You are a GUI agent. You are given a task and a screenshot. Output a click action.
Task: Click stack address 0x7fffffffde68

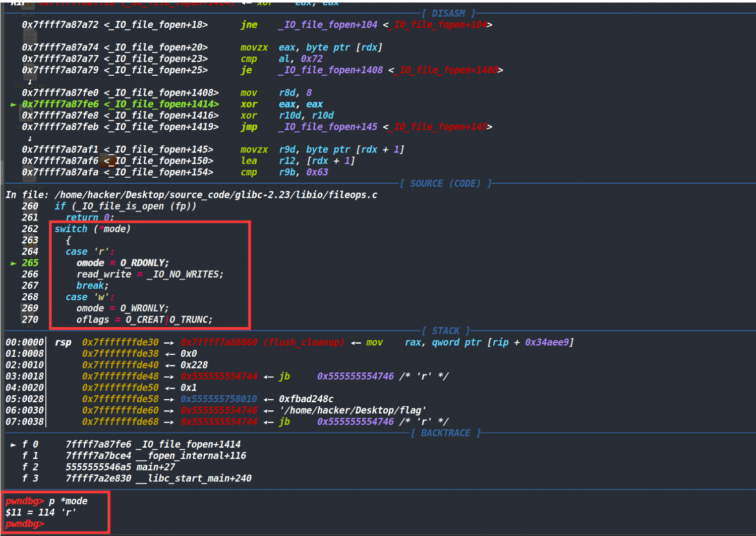pyautogui.click(x=120, y=422)
